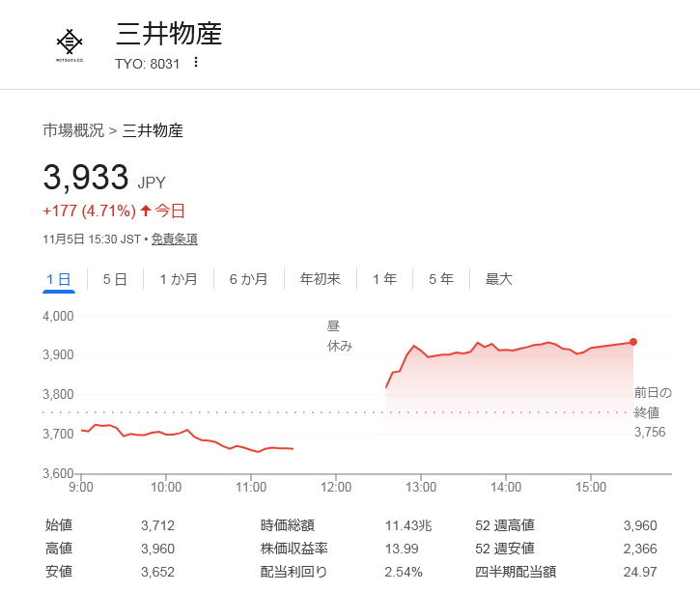Click the Mitsui & Co. company logo
The width and height of the screenshot is (700, 592).
click(70, 43)
